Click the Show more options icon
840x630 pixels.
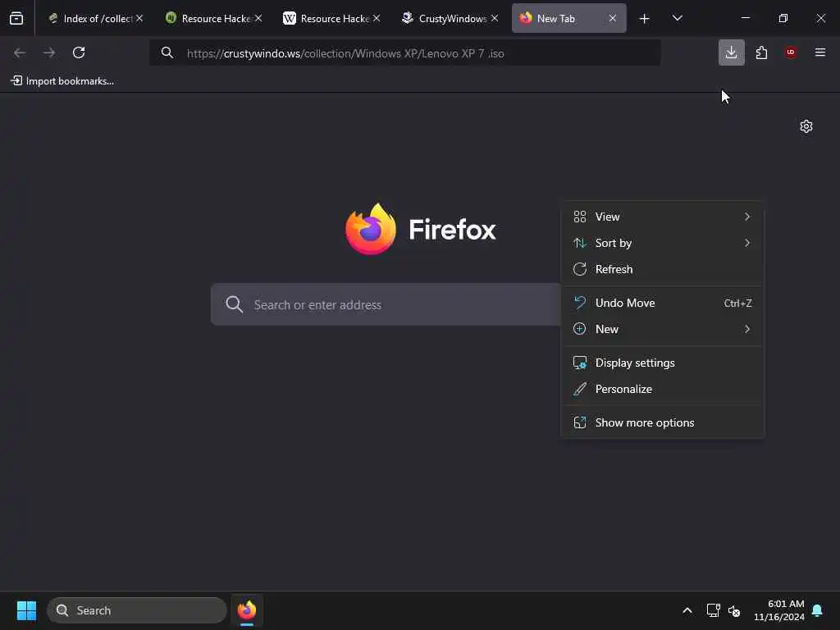[x=580, y=422]
